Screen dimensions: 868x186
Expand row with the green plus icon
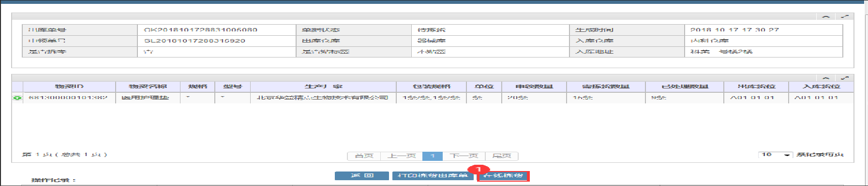(x=17, y=98)
